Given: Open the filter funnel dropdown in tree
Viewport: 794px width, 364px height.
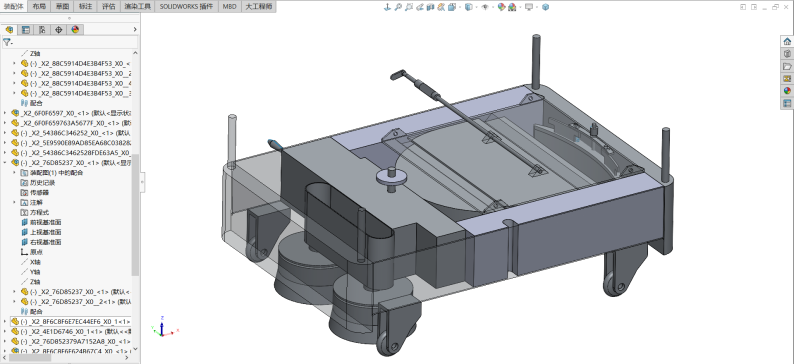Looking at the screenshot, I should [x=8, y=43].
